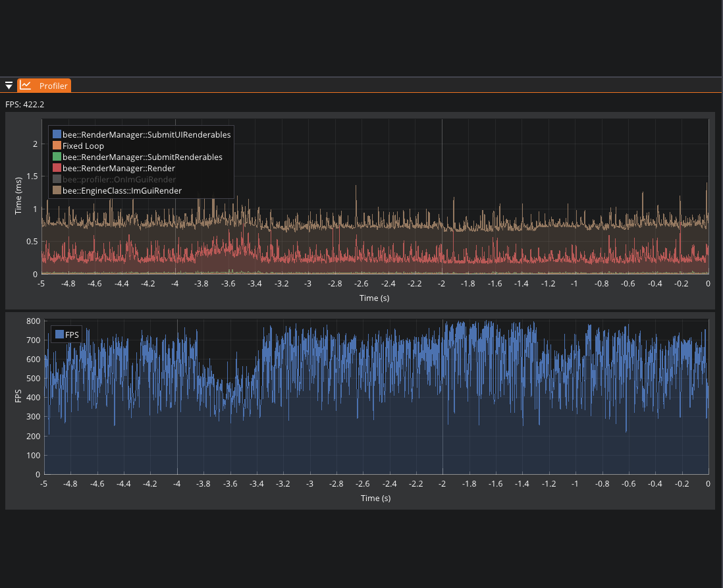Image resolution: width=723 pixels, height=588 pixels.
Task: Click the FPS: 422.2 readout text
Action: pos(25,104)
